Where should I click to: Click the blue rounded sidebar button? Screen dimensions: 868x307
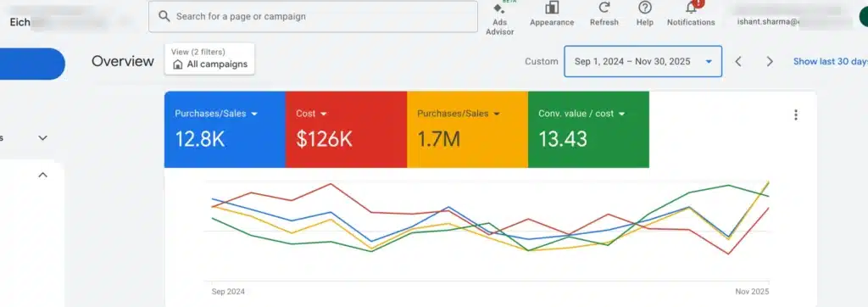point(32,64)
